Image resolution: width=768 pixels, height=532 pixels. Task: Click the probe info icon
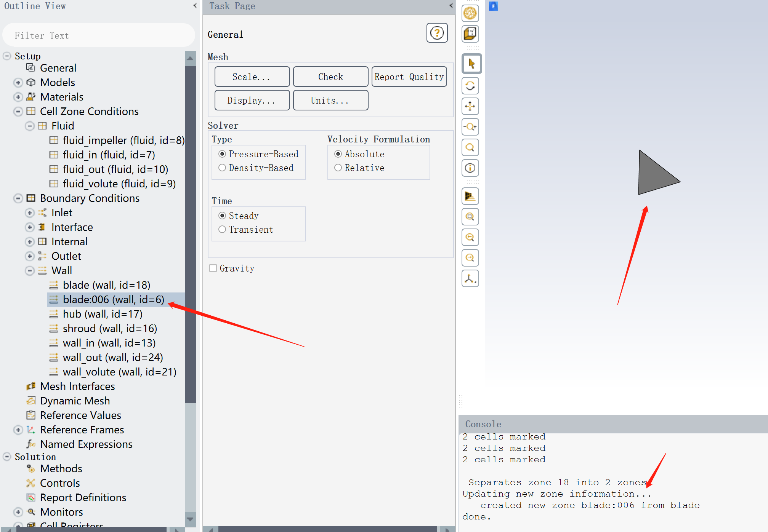[470, 168]
